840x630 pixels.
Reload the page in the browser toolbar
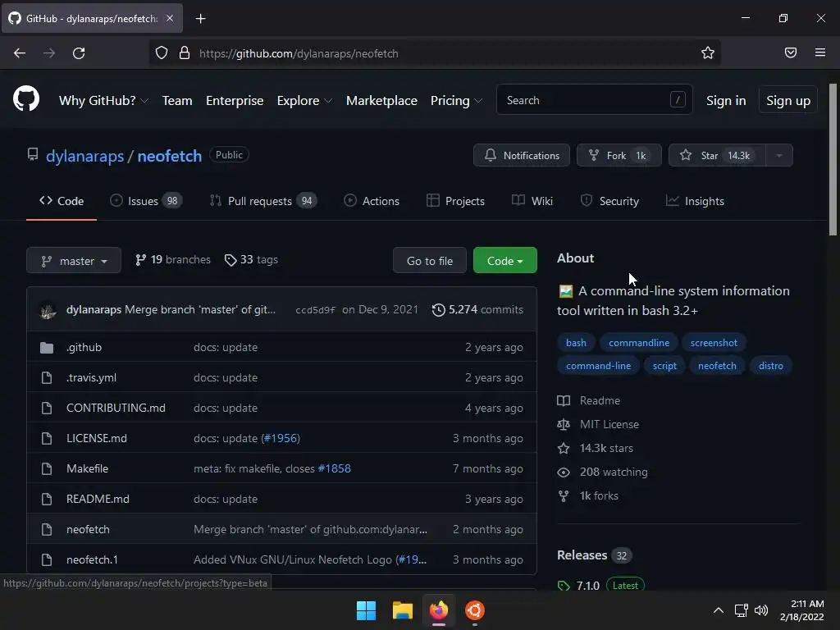pos(79,53)
